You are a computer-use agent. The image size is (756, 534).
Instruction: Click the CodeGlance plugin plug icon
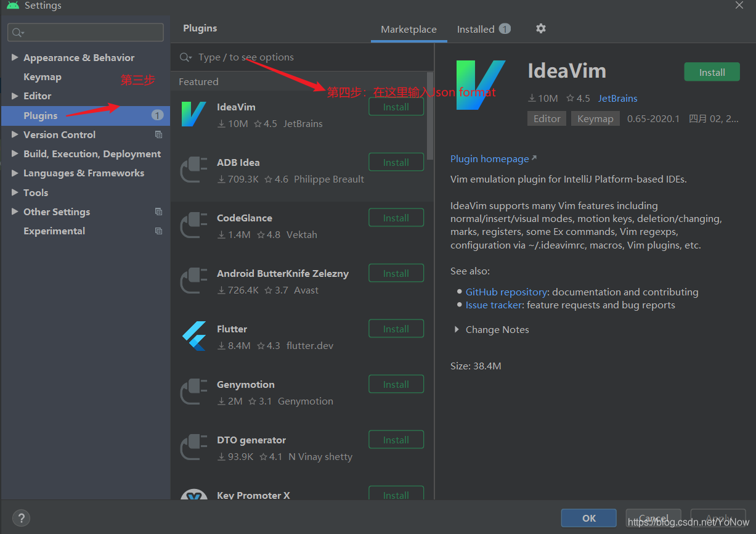click(193, 226)
